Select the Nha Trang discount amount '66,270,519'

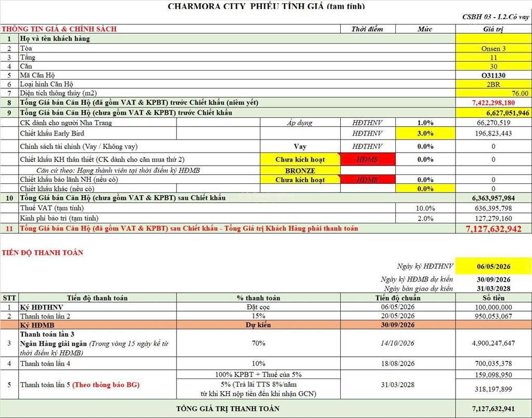(494, 123)
